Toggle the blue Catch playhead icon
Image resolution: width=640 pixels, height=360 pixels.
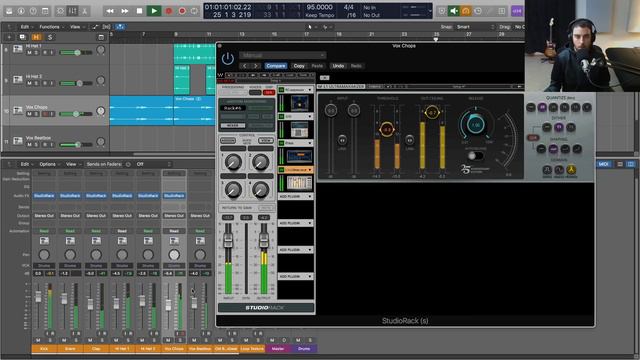coord(120,27)
